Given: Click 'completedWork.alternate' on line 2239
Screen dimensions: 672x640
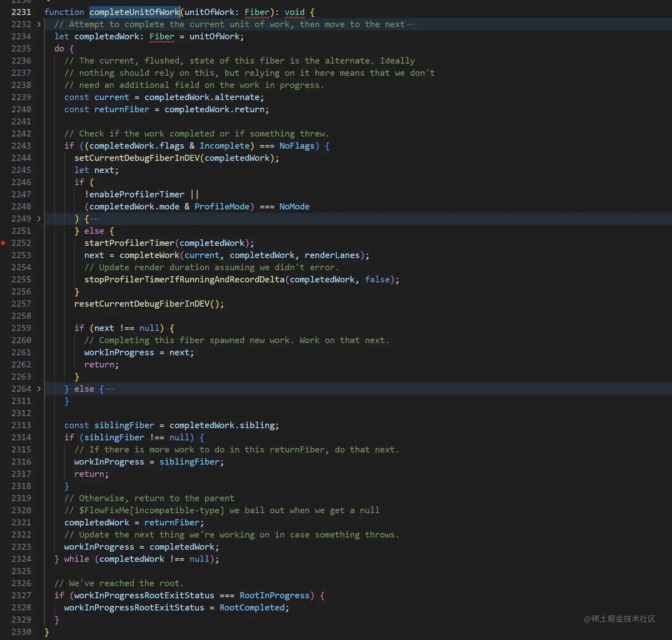Looking at the screenshot, I should [202, 97].
